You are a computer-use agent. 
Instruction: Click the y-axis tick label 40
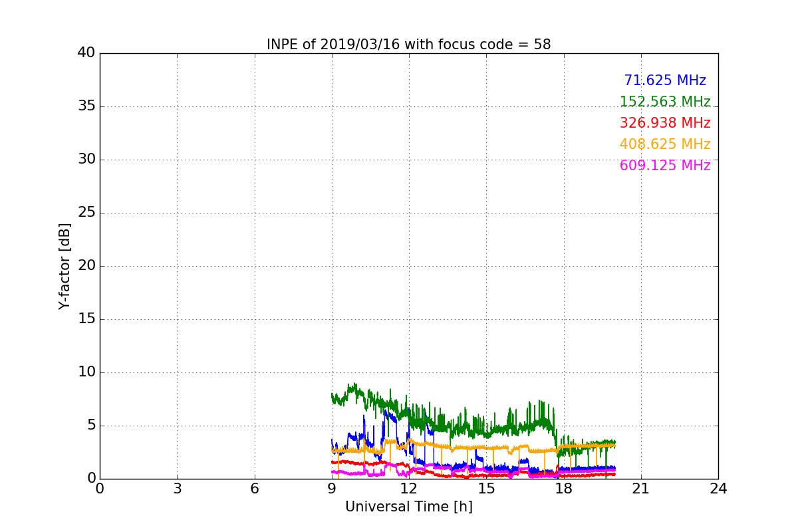click(86, 53)
